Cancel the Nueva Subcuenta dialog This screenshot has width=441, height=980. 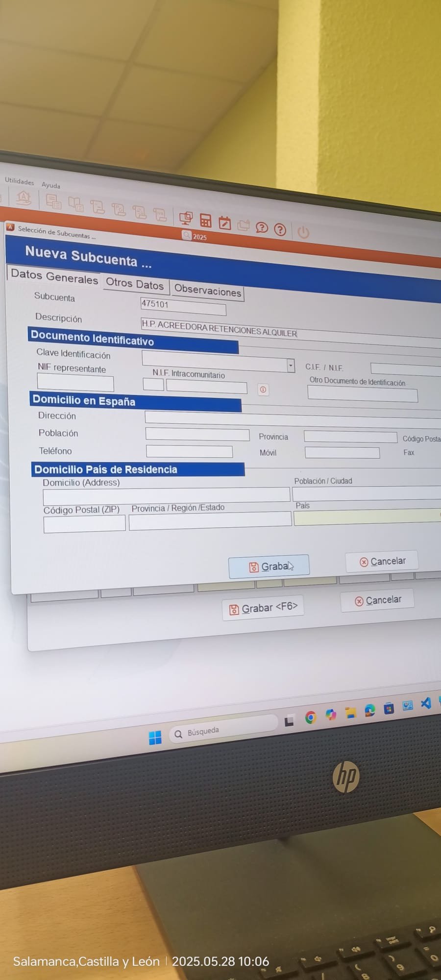tap(382, 562)
